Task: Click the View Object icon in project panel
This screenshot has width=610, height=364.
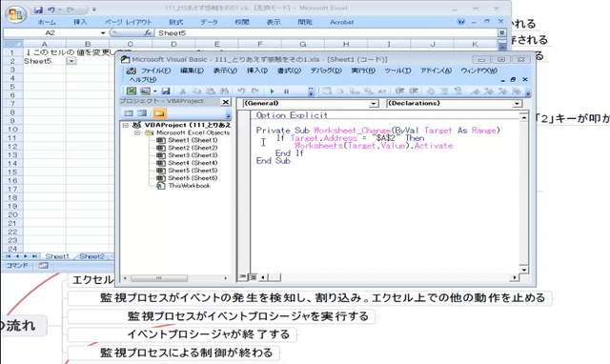Action: [x=142, y=113]
